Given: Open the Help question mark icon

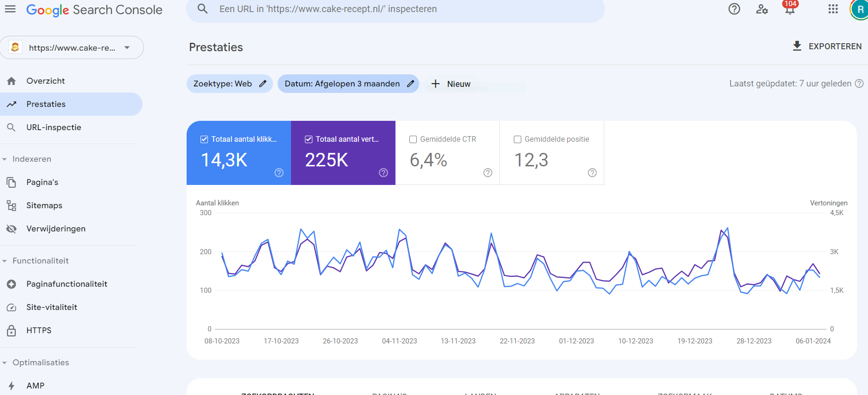Looking at the screenshot, I should pyautogui.click(x=734, y=9).
